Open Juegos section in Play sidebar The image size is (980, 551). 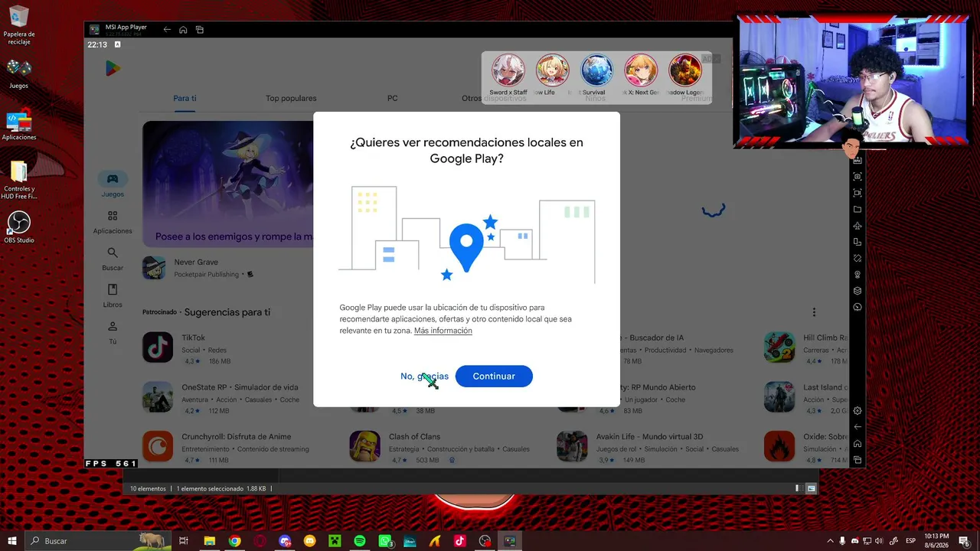(113, 184)
